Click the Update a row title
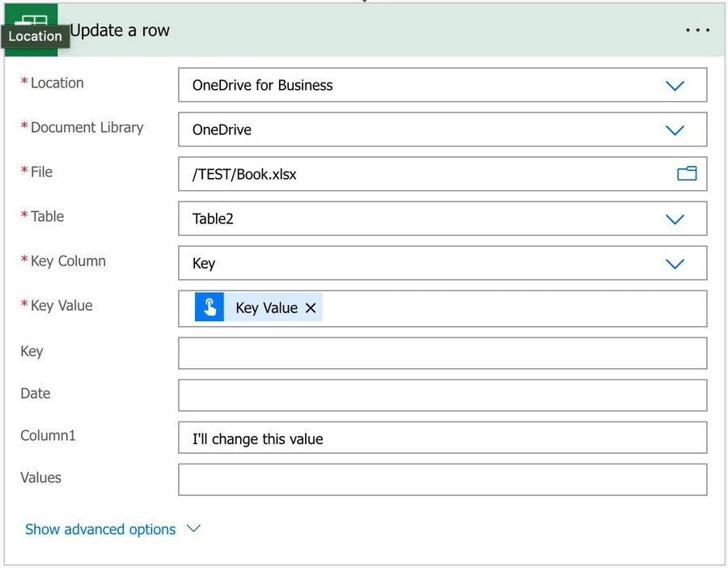This screenshot has height=568, width=728. (121, 31)
